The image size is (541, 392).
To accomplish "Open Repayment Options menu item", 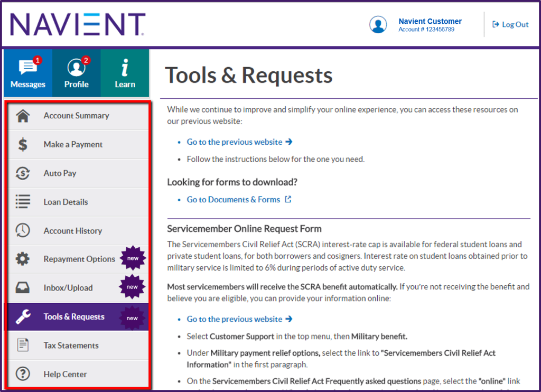I will point(78,259).
